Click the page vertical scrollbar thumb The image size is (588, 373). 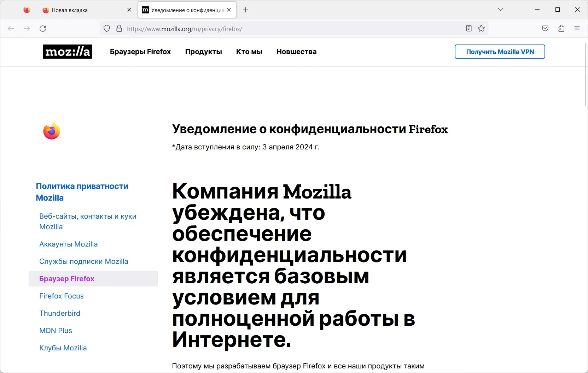(x=586, y=74)
